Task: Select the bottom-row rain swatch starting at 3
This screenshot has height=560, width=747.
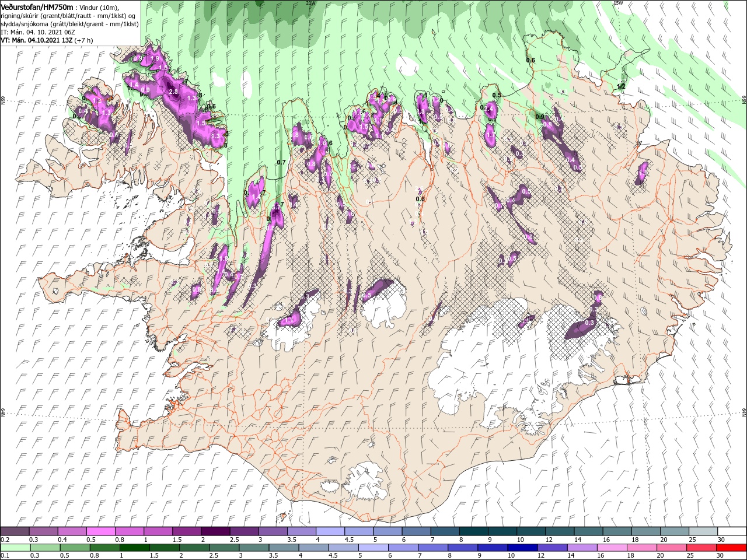Action: [253, 548]
